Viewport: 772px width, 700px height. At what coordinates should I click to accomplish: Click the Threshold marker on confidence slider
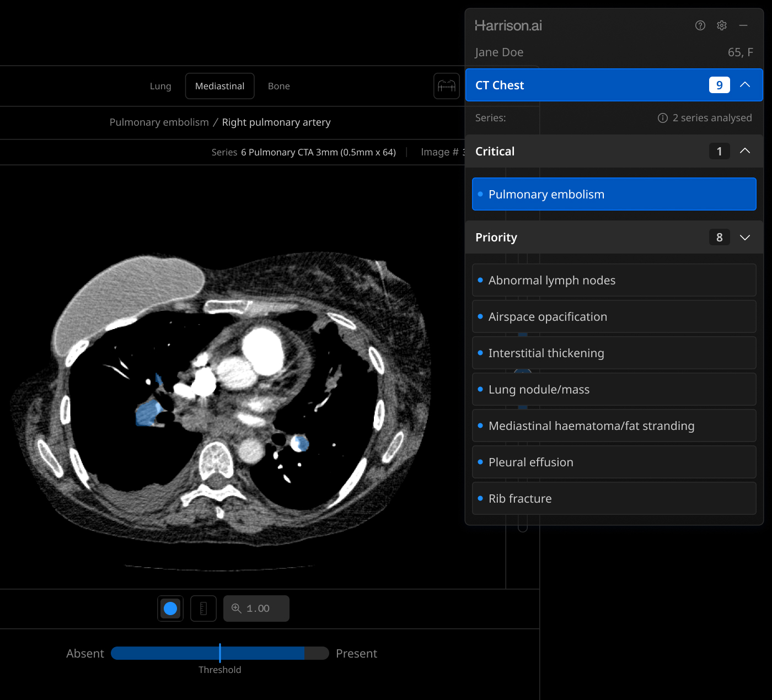[220, 653]
